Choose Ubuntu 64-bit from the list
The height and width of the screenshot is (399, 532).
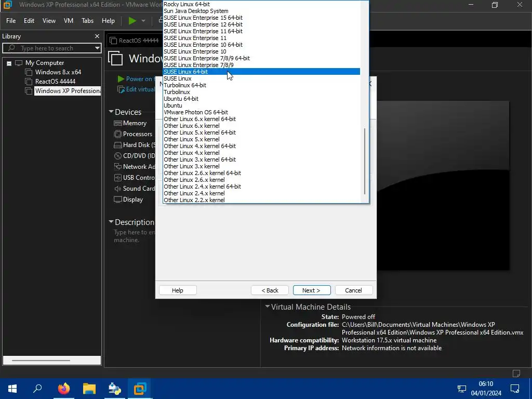(262, 99)
